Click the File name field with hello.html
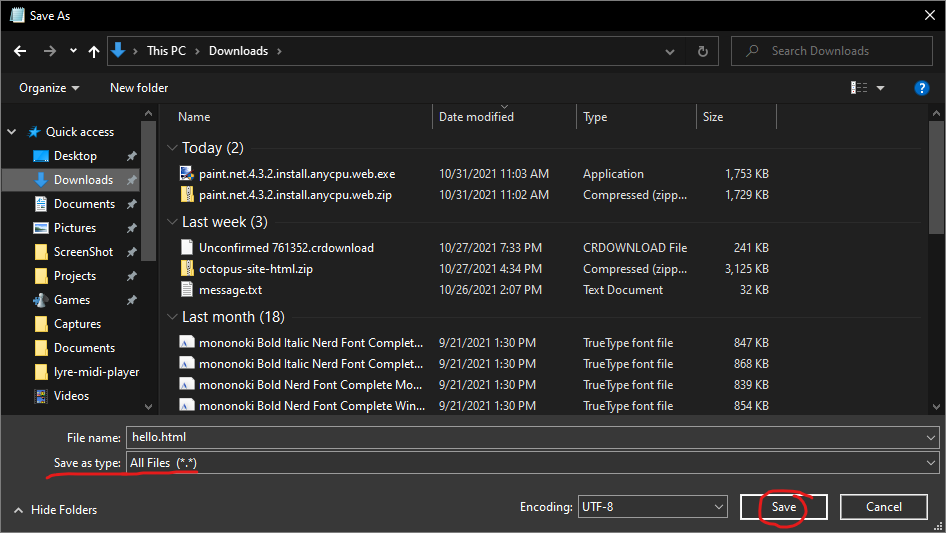Image resolution: width=946 pixels, height=533 pixels. (525, 437)
